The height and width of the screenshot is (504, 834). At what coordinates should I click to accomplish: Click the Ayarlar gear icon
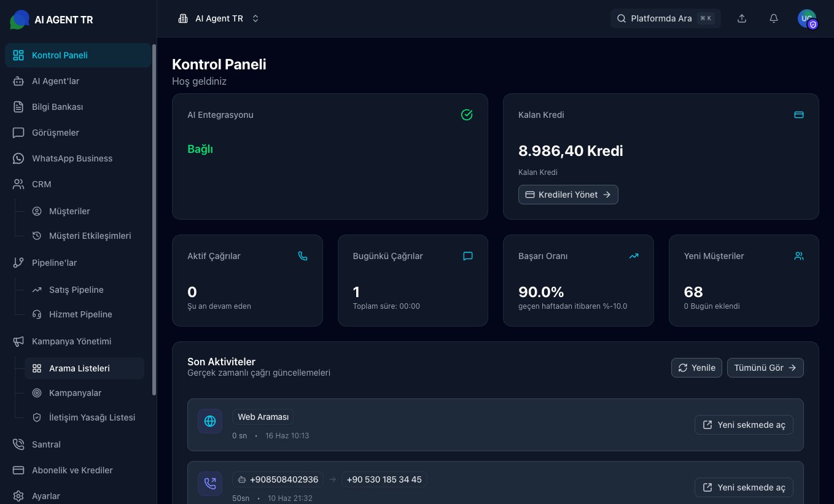(x=18, y=496)
